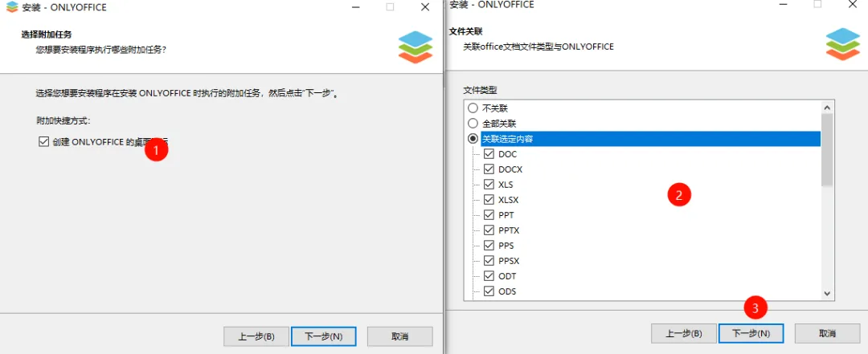This screenshot has height=354, width=868.
Task: Select the 全部关联 radio option
Action: [473, 124]
